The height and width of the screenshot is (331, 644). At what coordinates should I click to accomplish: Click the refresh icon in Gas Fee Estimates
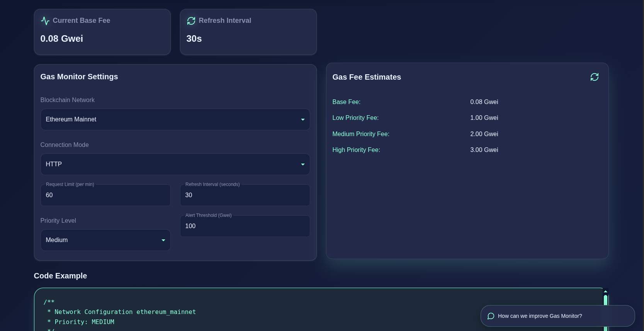[595, 77]
